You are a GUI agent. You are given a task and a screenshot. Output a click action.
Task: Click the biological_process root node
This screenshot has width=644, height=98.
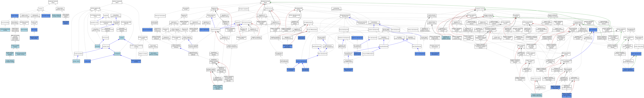tap(265, 2)
